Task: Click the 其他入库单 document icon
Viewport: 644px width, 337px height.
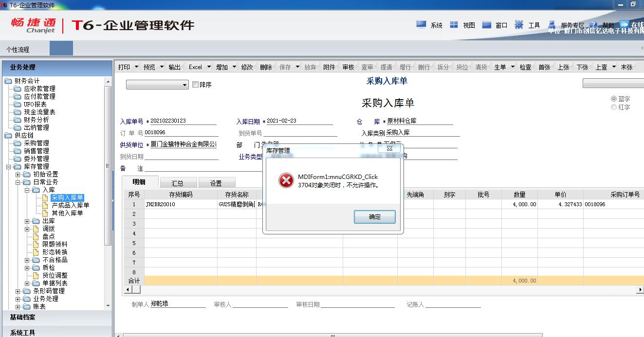Action: pos(45,213)
